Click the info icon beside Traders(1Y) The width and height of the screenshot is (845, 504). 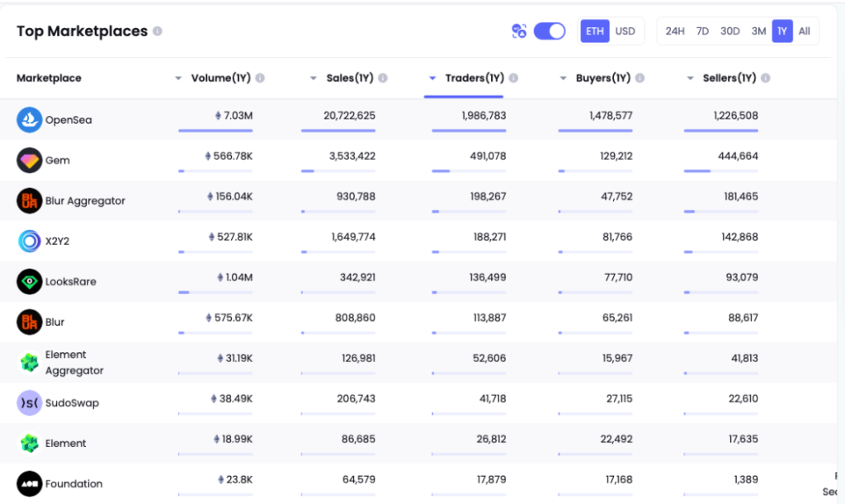(x=513, y=78)
